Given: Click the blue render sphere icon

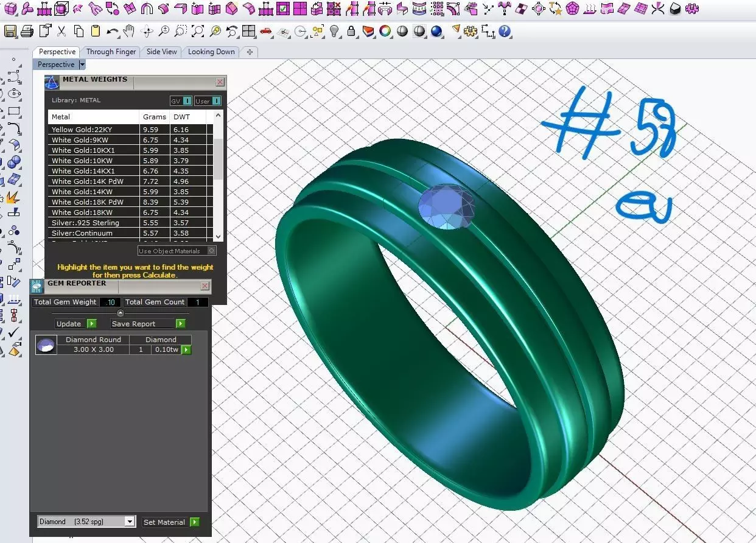Looking at the screenshot, I should [x=436, y=31].
